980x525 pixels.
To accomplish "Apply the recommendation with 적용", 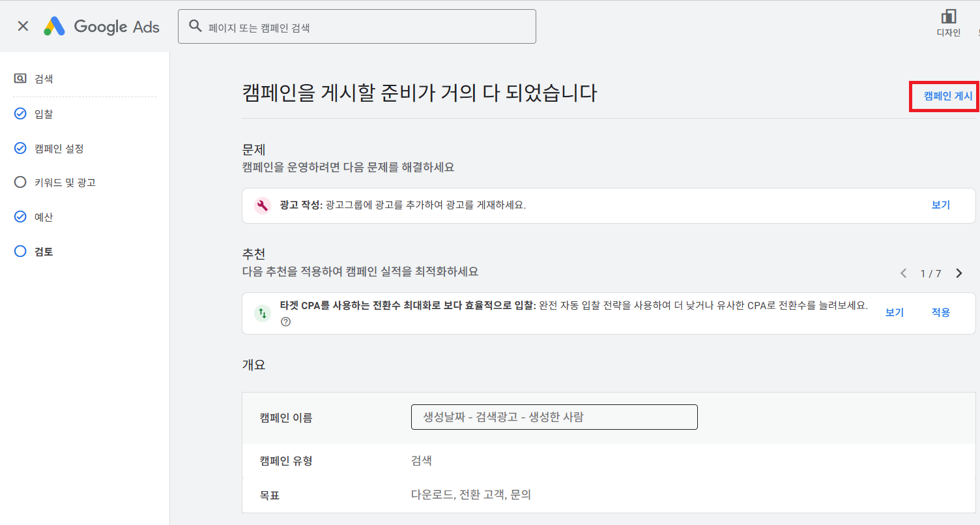I will (941, 312).
